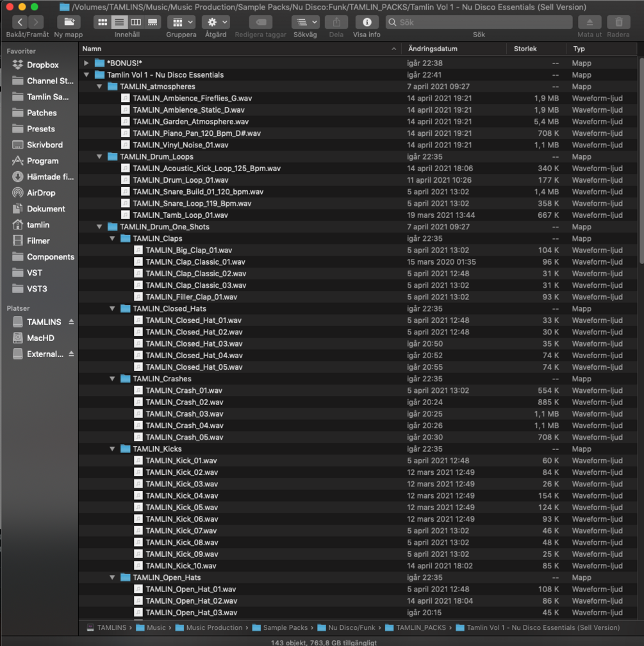Open the Sökväg path dropdown
This screenshot has width=644, height=646.
point(305,22)
